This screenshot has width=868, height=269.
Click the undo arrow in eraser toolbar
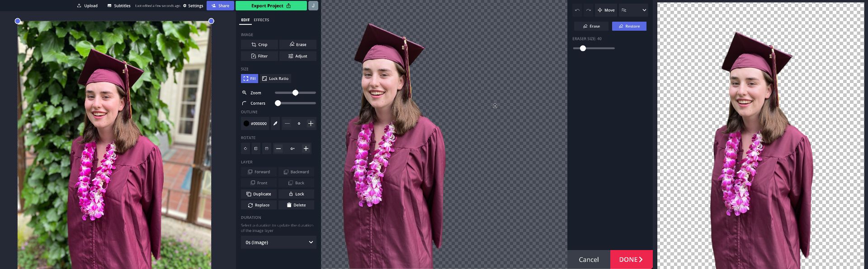577,10
